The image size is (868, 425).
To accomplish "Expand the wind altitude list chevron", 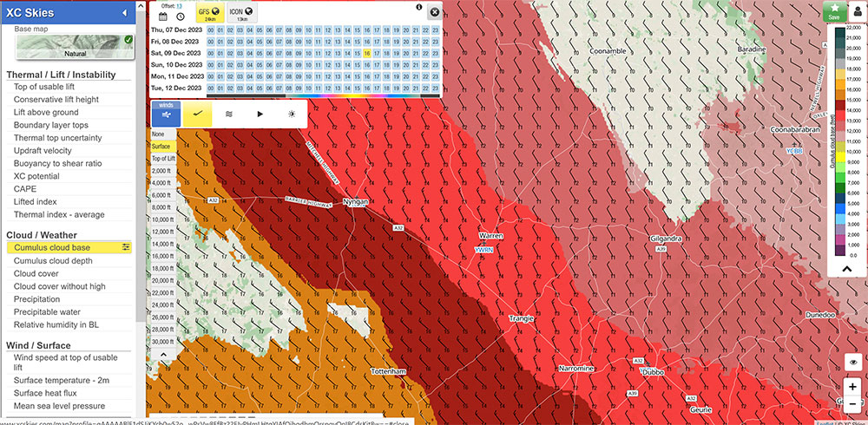I will (162, 354).
